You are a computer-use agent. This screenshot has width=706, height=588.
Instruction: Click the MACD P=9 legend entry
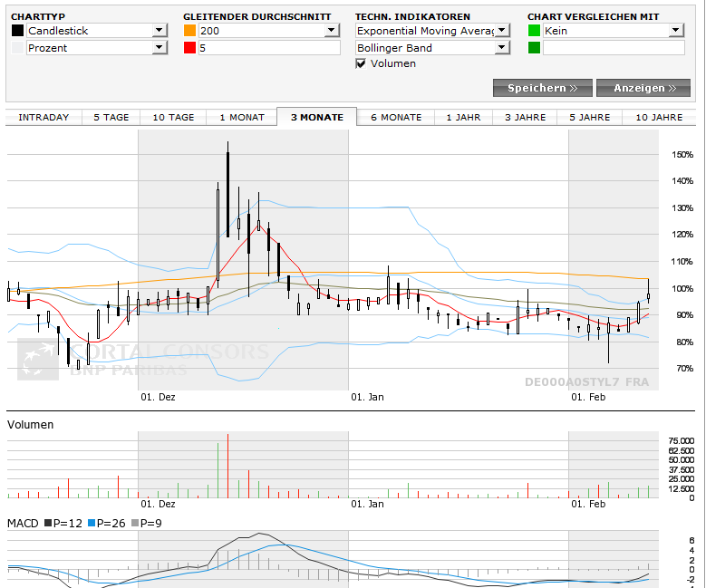[x=147, y=523]
